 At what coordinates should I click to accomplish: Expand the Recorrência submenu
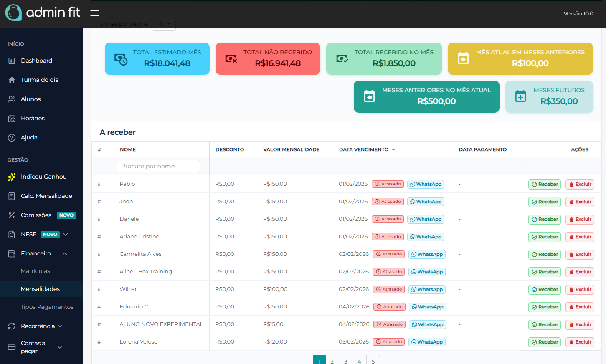[60, 326]
